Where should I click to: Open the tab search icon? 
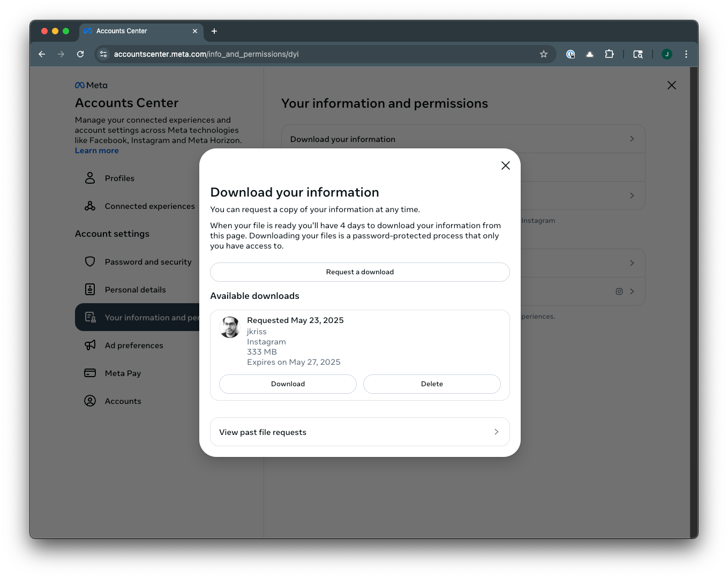point(638,54)
